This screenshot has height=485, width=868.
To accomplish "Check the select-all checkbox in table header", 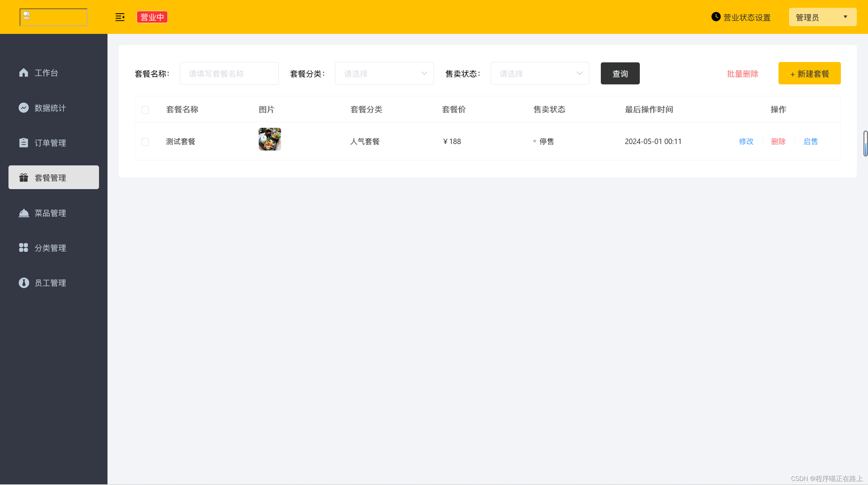I will (145, 109).
